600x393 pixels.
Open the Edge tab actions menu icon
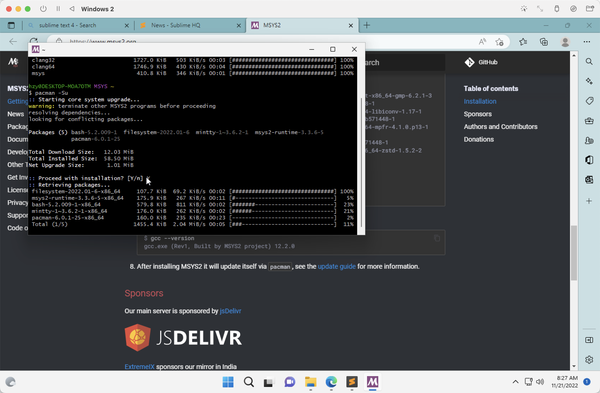pos(11,25)
